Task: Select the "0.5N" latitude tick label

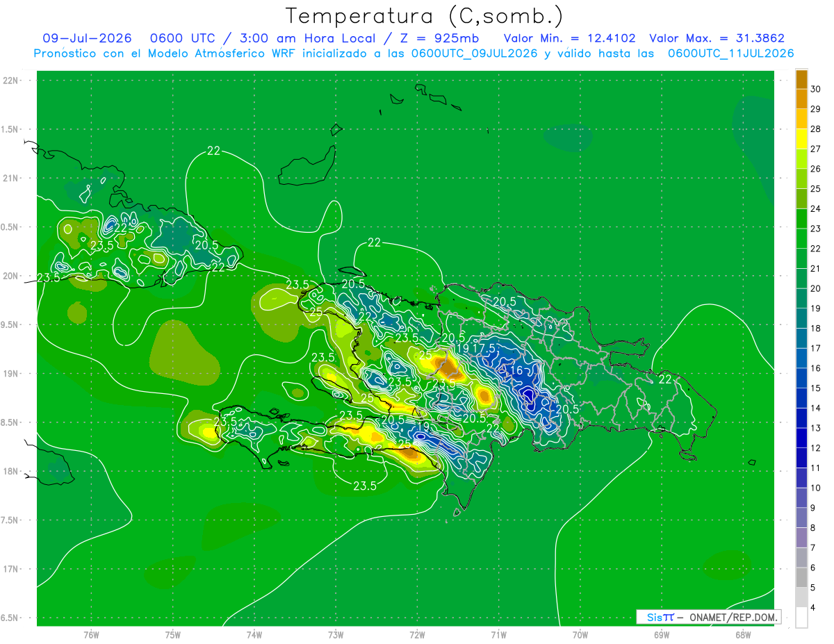Action: (x=10, y=227)
